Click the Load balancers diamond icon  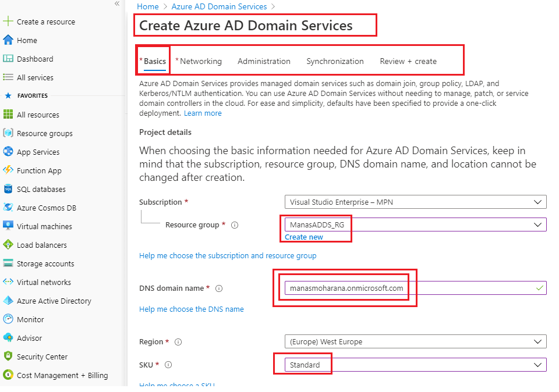pyautogui.click(x=8, y=245)
